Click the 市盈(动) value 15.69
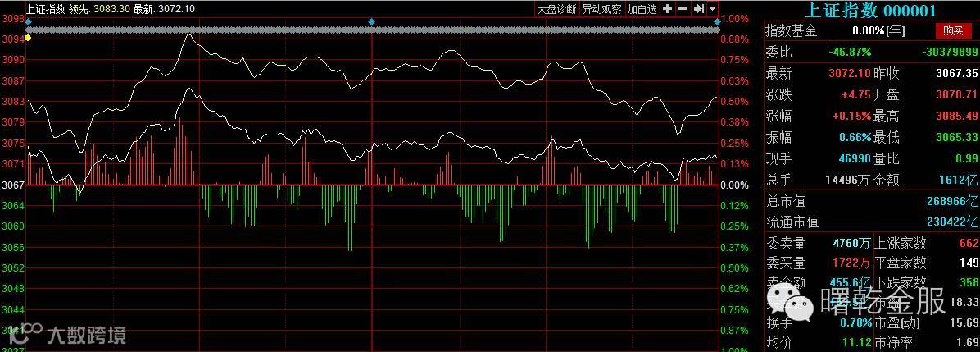980x352 pixels. (964, 323)
